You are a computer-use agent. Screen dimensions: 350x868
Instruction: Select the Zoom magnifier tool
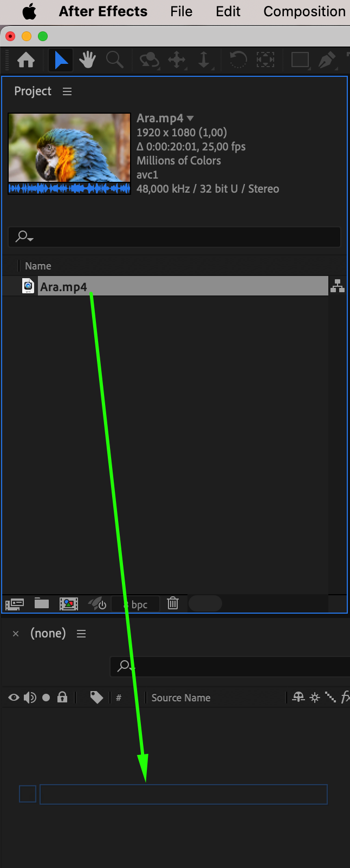(x=114, y=60)
